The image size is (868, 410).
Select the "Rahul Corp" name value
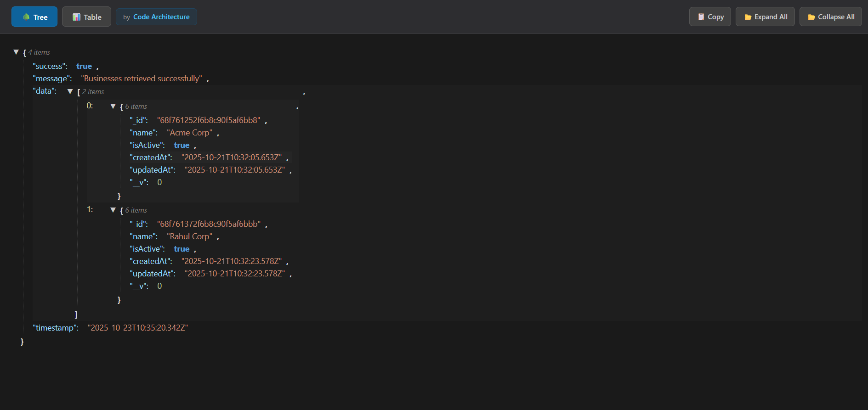tap(189, 236)
